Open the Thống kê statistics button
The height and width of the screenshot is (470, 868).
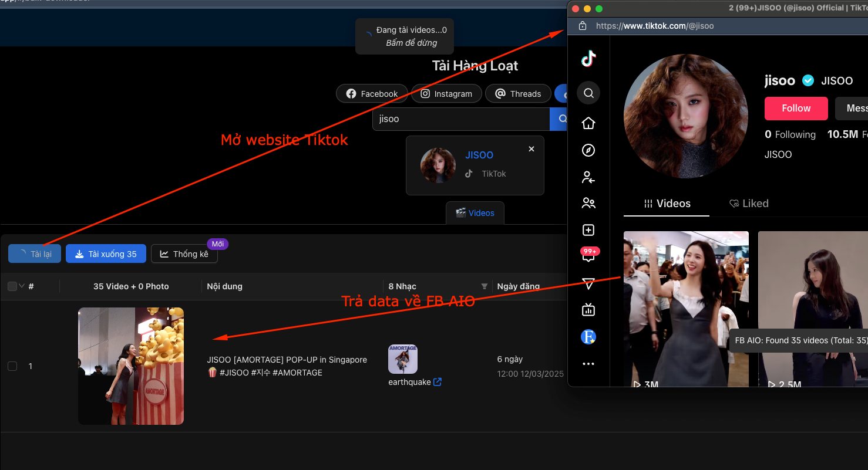184,254
